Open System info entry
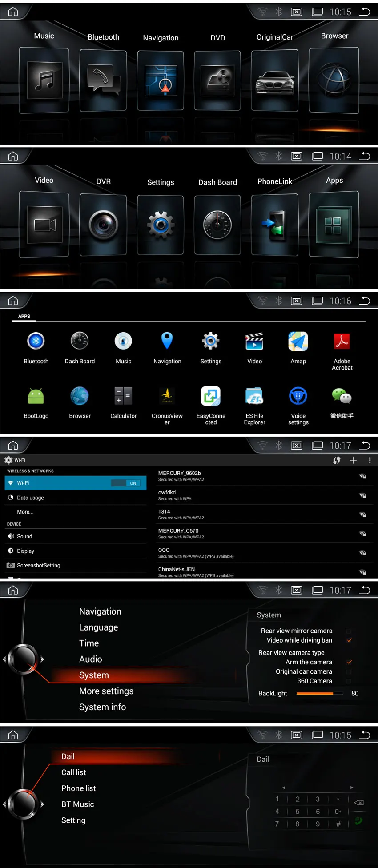The height and width of the screenshot is (868, 378). (x=102, y=707)
